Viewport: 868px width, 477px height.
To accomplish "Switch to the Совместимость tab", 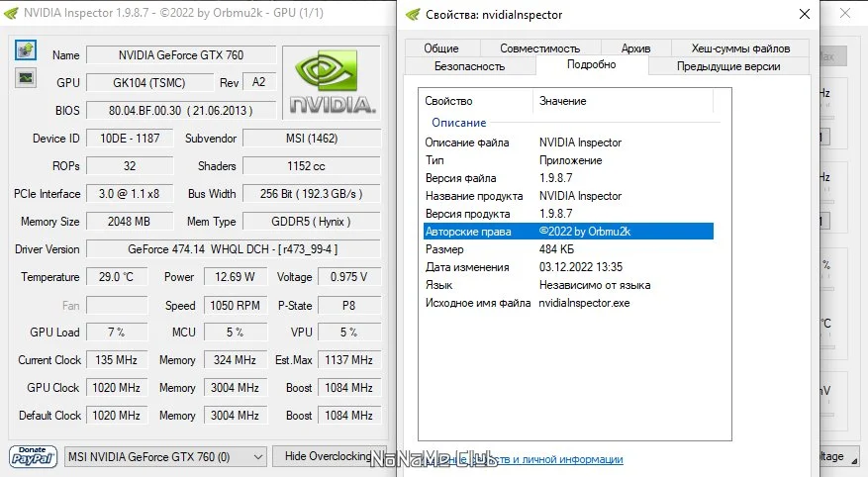I will click(539, 48).
